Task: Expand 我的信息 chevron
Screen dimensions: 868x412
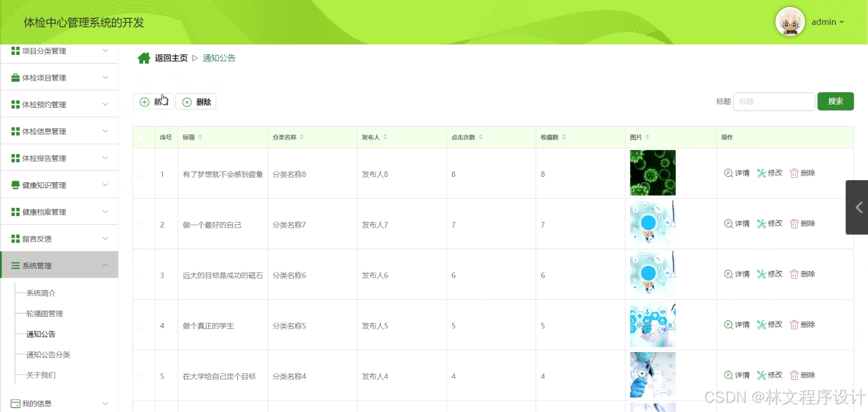Action: 105,403
